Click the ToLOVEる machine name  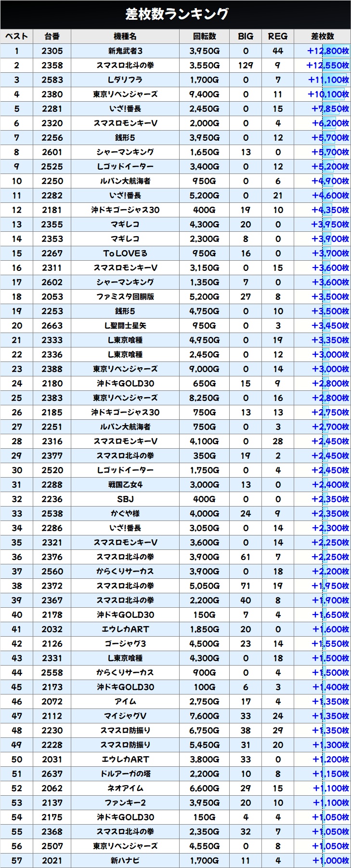pos(125,254)
